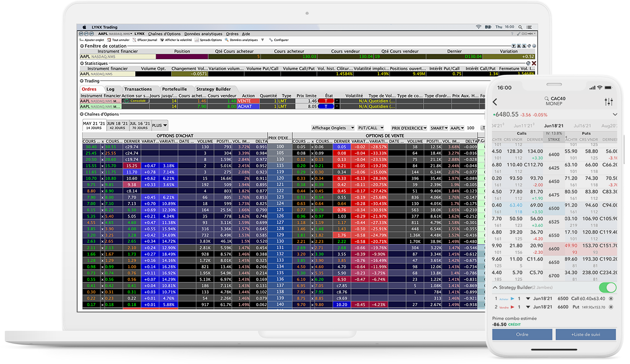This screenshot has width=630, height=364.
Task: Click the Consolidé refresh icon in order row
Action: (126, 101)
